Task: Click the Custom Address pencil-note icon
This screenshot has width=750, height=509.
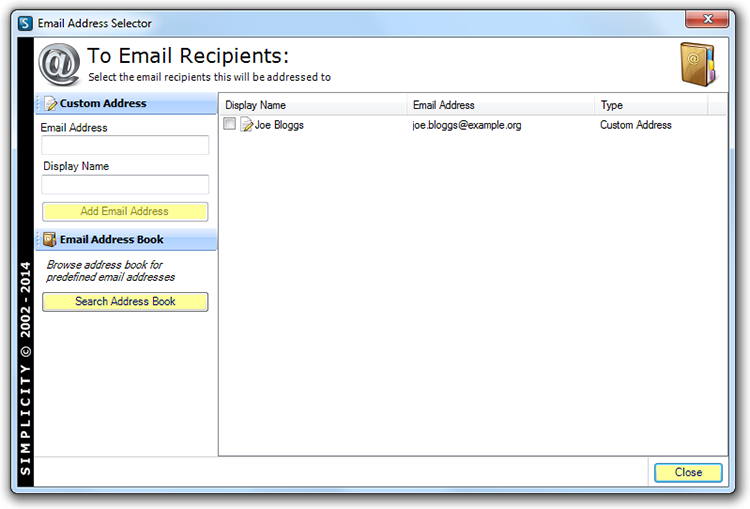Action: click(51, 104)
